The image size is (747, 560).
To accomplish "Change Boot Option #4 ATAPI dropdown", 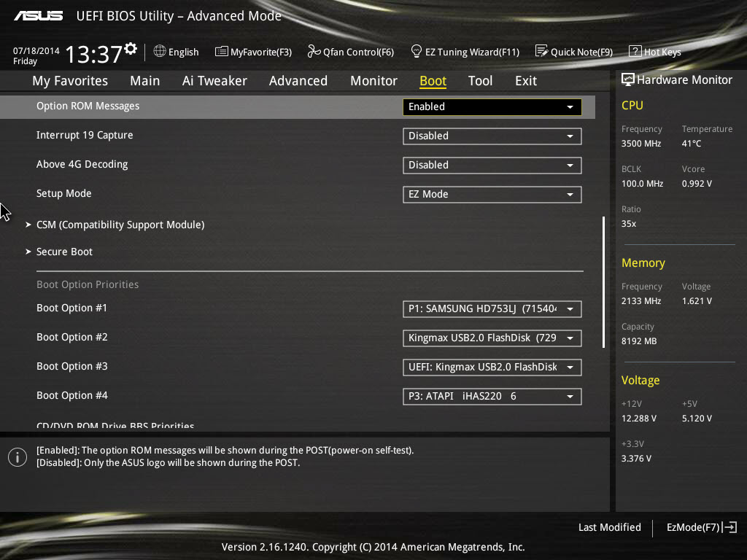I will coord(492,396).
